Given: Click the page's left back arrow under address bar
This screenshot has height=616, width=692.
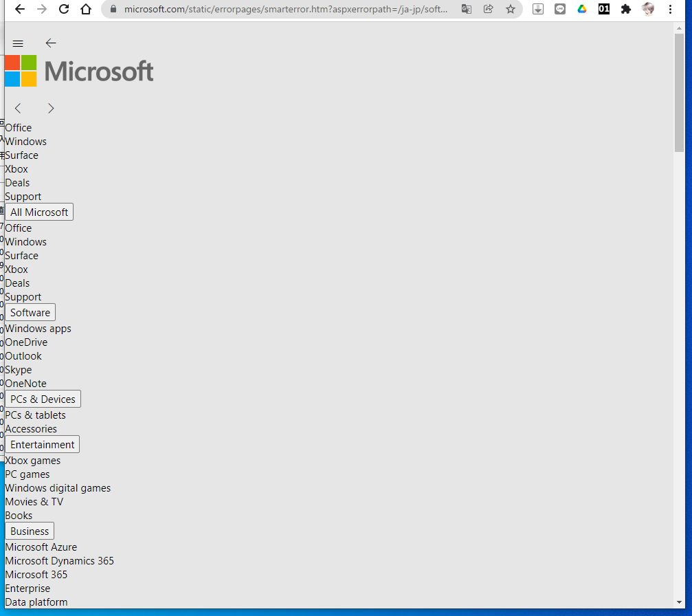Looking at the screenshot, I should point(51,43).
